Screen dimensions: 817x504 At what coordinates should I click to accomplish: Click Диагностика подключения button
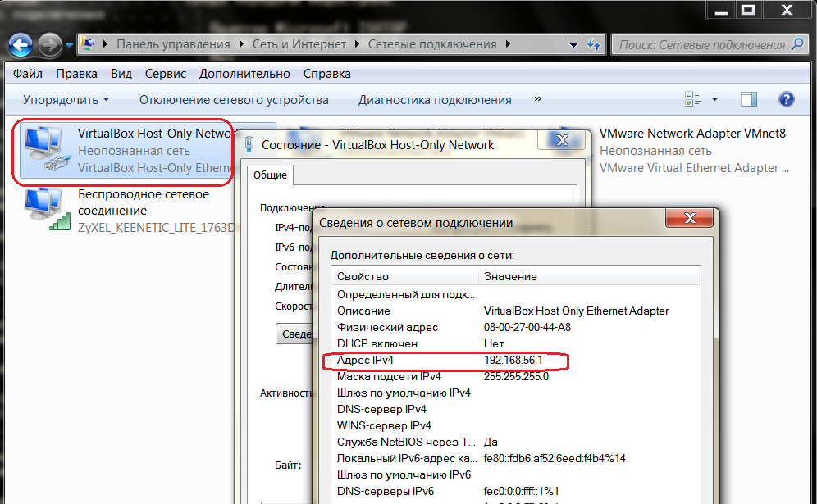coord(435,100)
